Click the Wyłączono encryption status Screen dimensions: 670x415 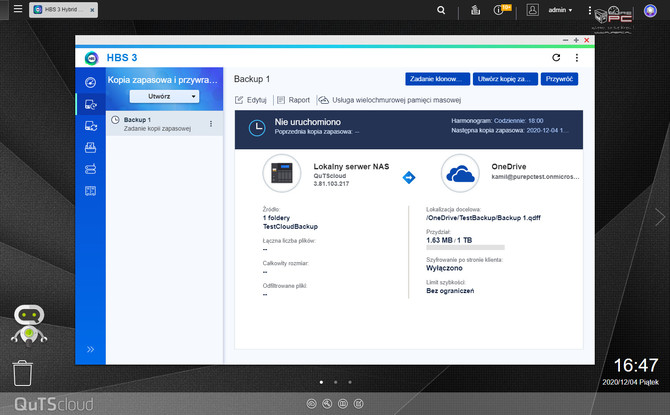click(444, 268)
